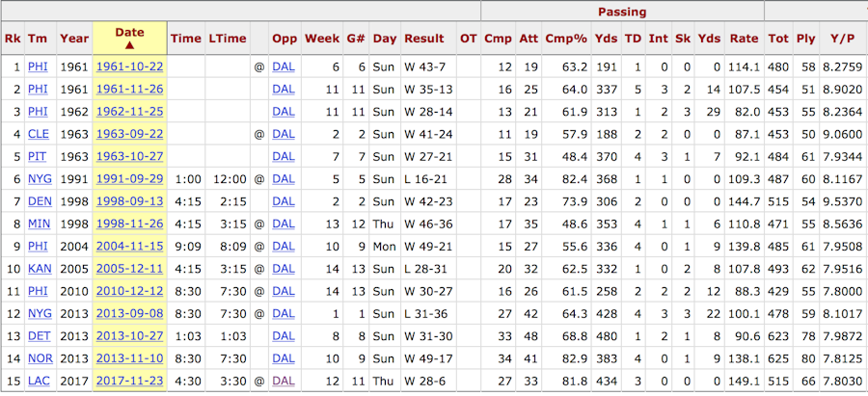Viewport: 868px width, 396px height.
Task: Sort by the Cmp% column header
Action: coord(566,39)
